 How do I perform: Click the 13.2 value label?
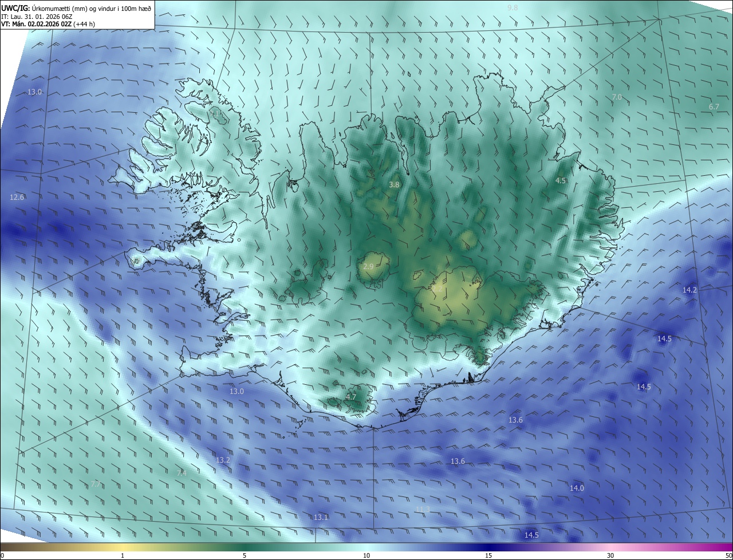(x=222, y=460)
